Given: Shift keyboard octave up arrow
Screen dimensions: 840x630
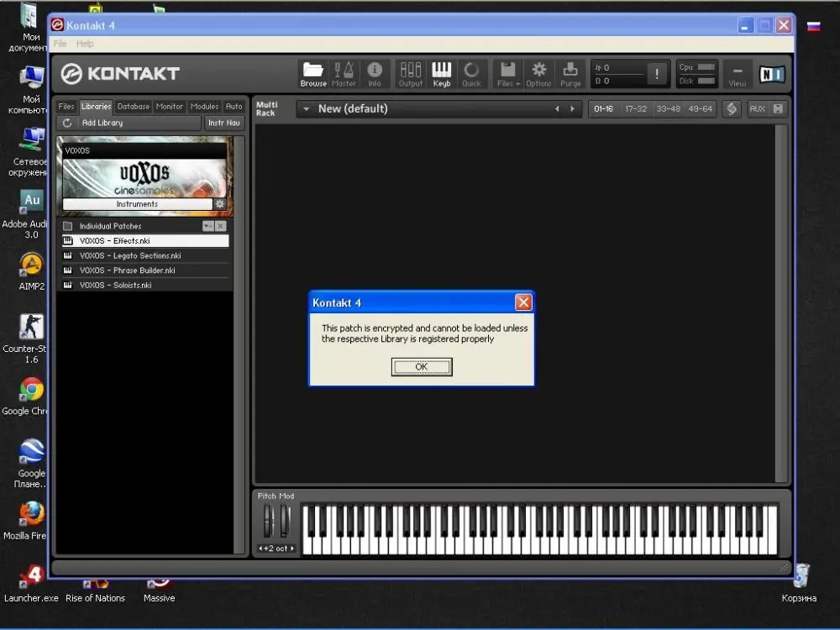Looking at the screenshot, I should coord(292,549).
